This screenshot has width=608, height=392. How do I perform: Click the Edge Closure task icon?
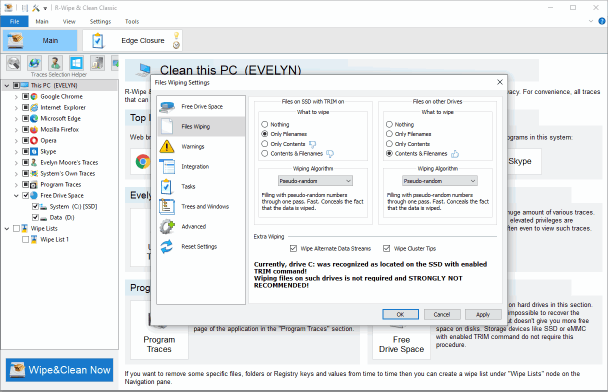click(98, 41)
